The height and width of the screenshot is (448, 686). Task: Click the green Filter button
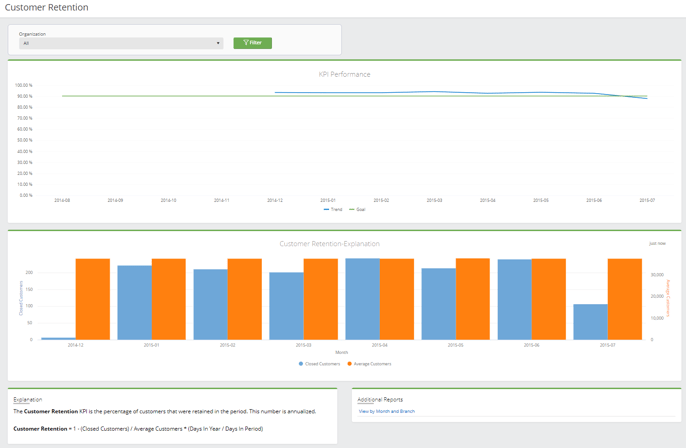click(252, 43)
